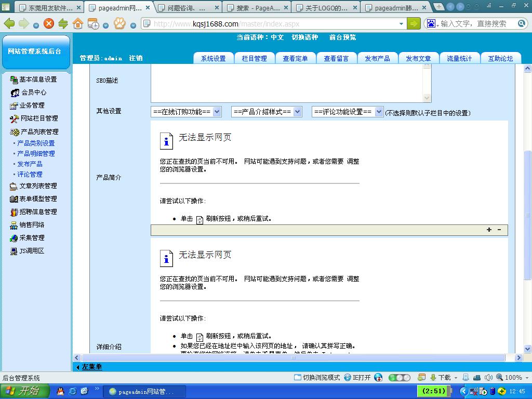Click the green go arrow beside address bar
Viewport: 532px width, 399px height.
click(414, 23)
